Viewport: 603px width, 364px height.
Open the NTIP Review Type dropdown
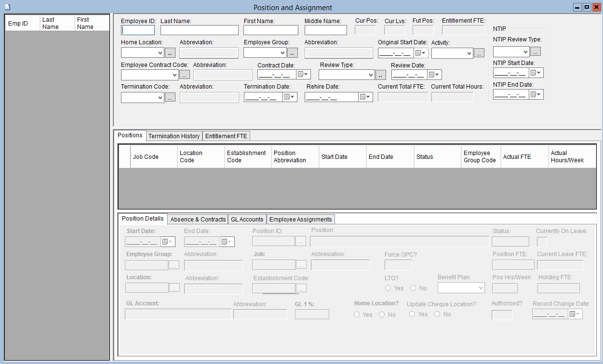525,51
